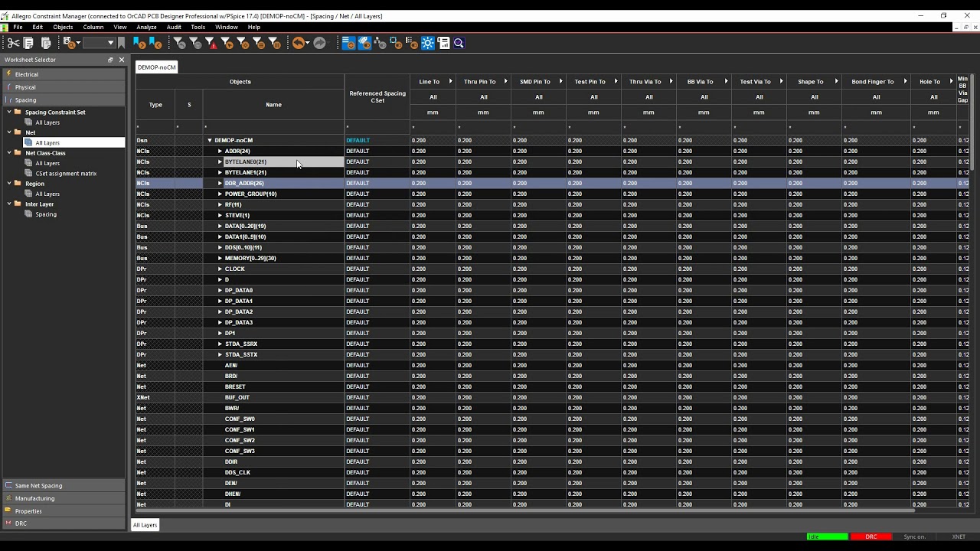Image resolution: width=980 pixels, height=551 pixels.
Task: Click the magnifier zoom toolbar icon
Action: [x=459, y=43]
